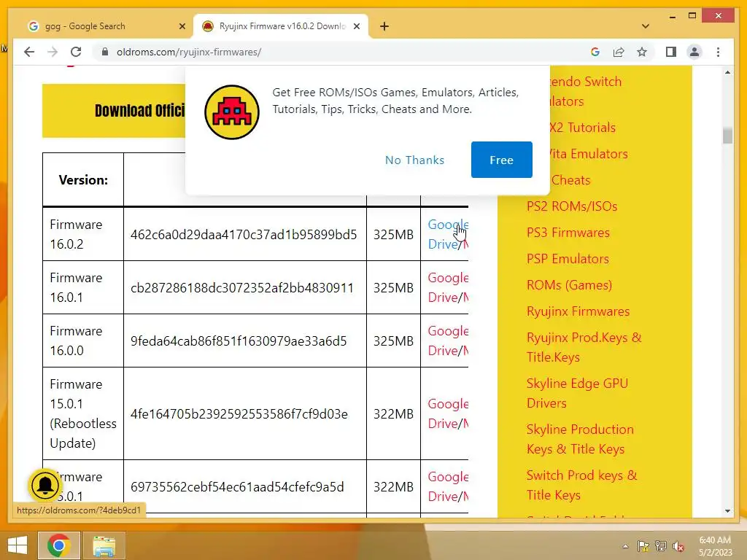Open Skyline Edge GPU Drivers link
Screen dimensions: 747x560
(x=577, y=393)
